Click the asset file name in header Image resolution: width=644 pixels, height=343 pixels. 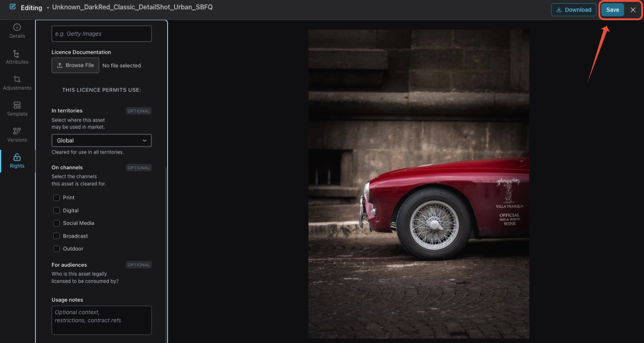[x=132, y=7]
